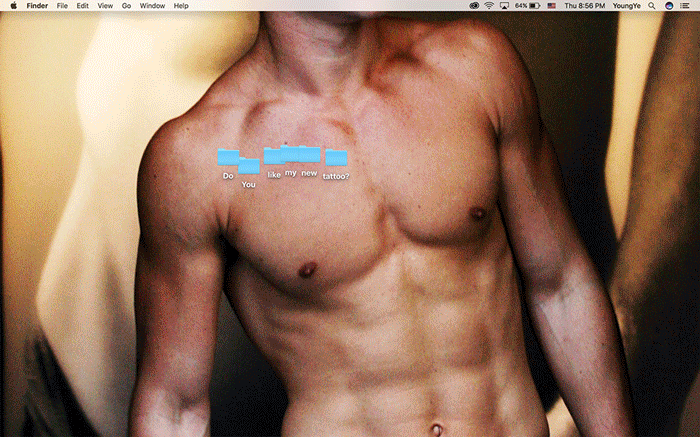Open Spotlight search magnifier
Viewport: 700px width, 437px height.
pyautogui.click(x=652, y=6)
